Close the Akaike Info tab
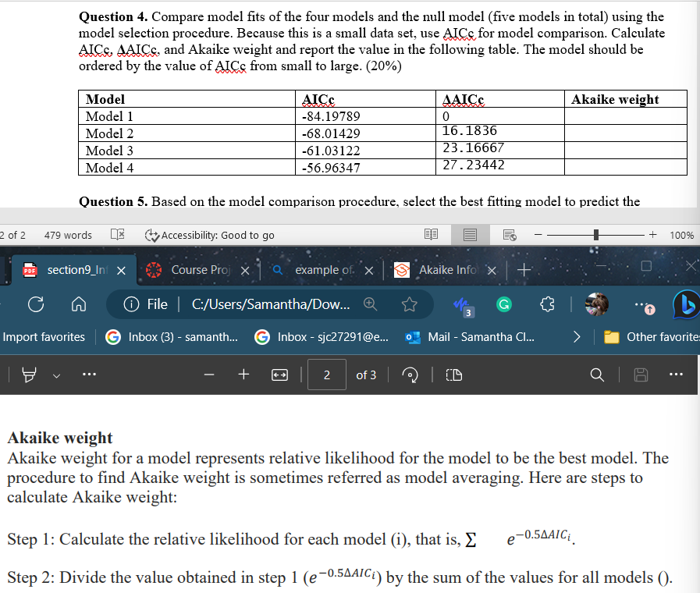This screenshot has height=593, width=700. coord(492,271)
